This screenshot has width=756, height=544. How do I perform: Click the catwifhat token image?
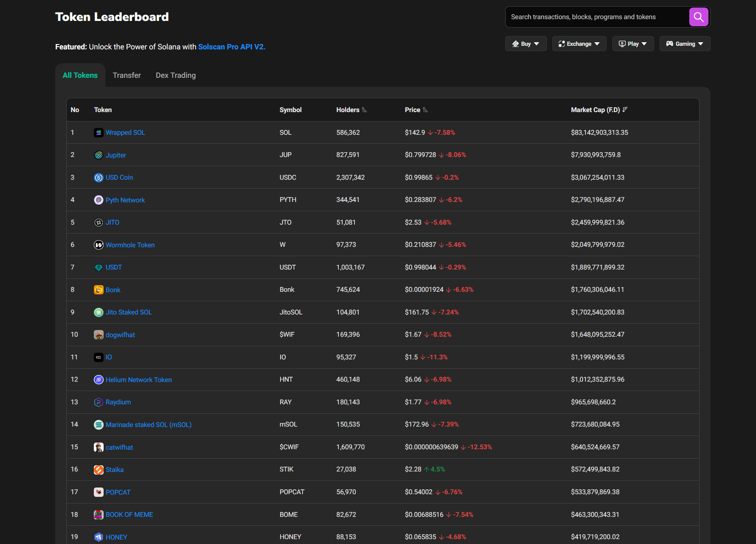click(x=99, y=447)
